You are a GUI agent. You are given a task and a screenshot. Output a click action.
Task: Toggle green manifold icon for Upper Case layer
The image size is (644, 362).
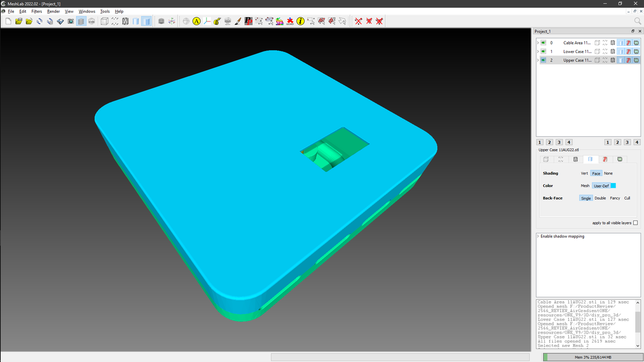(636, 60)
